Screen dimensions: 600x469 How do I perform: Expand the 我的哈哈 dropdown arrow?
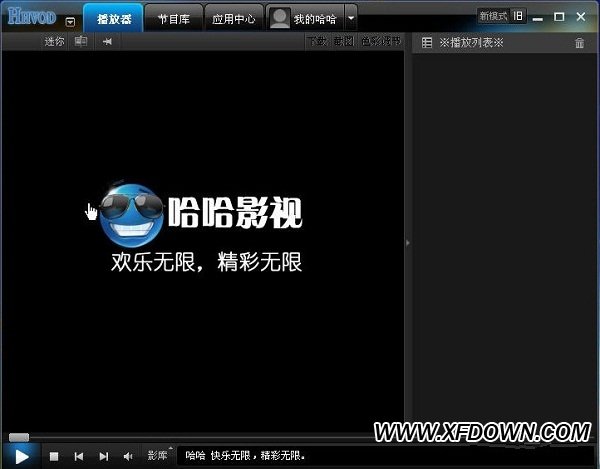[351, 18]
